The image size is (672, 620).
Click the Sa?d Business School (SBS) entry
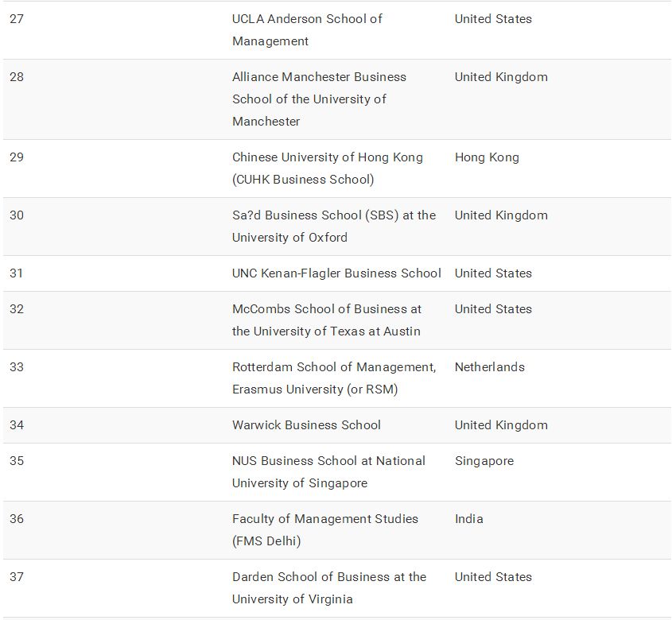coord(334,227)
